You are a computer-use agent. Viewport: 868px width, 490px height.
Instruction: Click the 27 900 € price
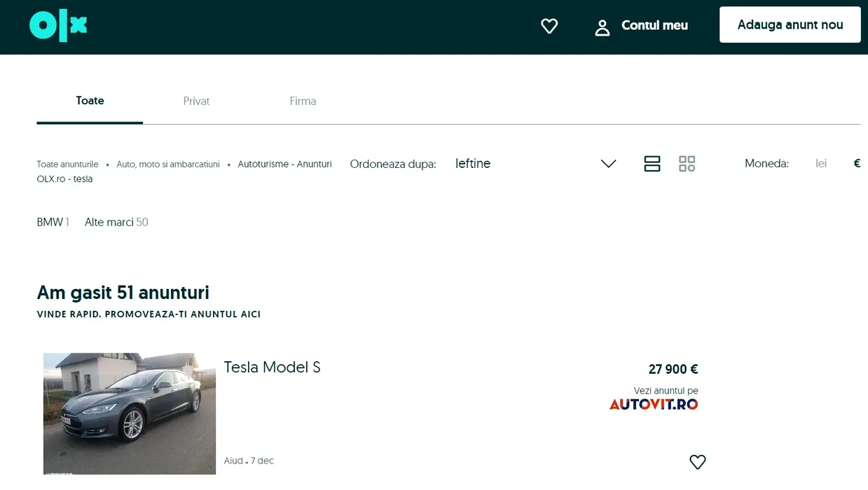click(673, 370)
